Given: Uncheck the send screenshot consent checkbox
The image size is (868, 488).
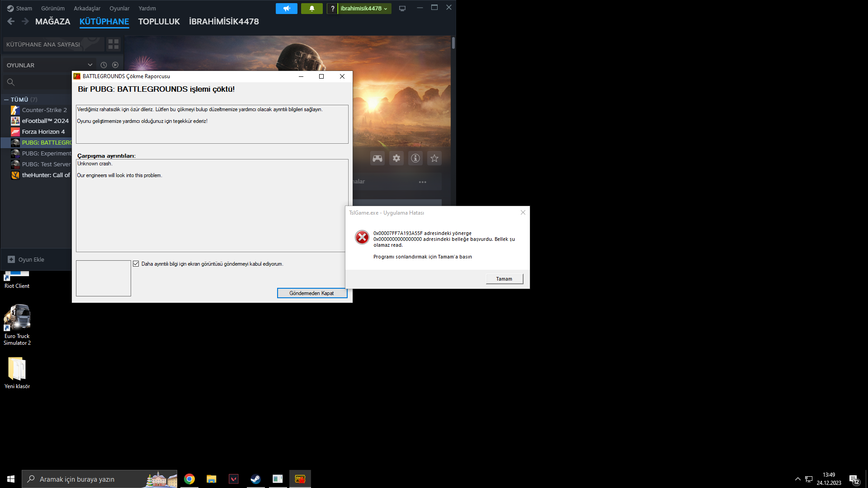Looking at the screenshot, I should pyautogui.click(x=136, y=264).
